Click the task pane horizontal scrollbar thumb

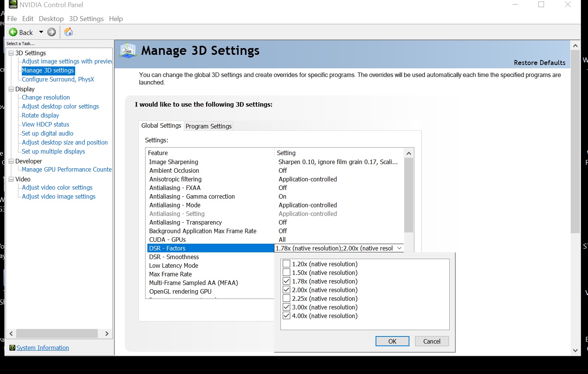pos(57,333)
